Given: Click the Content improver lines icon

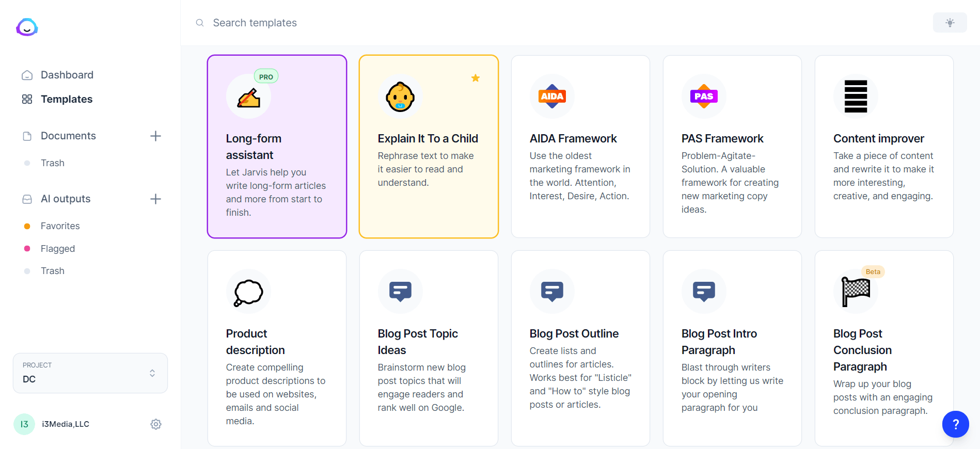Looking at the screenshot, I should pyautogui.click(x=856, y=97).
